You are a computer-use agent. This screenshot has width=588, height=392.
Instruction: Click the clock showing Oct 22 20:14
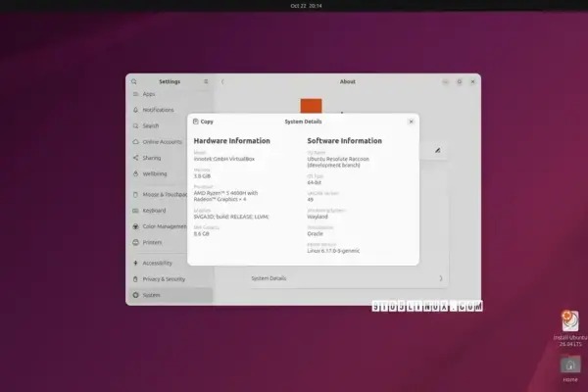[x=306, y=6]
